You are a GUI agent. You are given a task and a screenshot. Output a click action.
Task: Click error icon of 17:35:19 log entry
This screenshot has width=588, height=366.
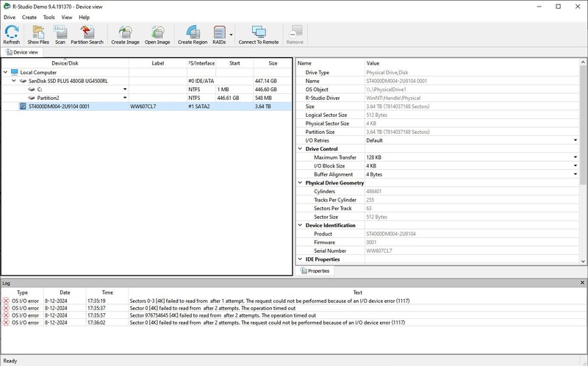tap(6, 301)
